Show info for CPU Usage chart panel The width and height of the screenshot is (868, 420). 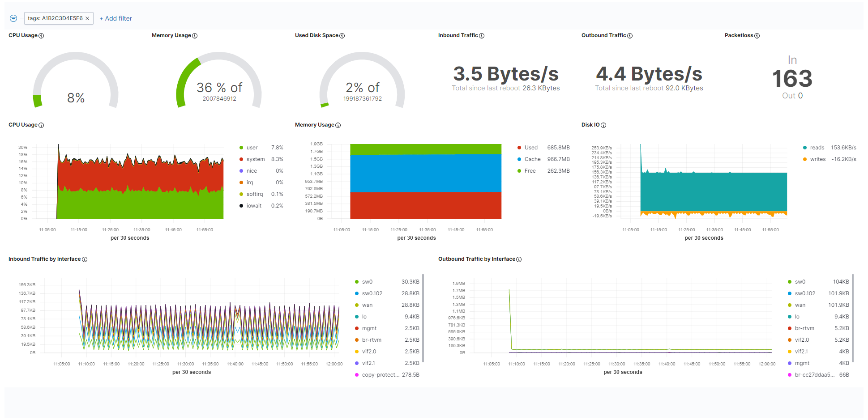click(x=41, y=125)
